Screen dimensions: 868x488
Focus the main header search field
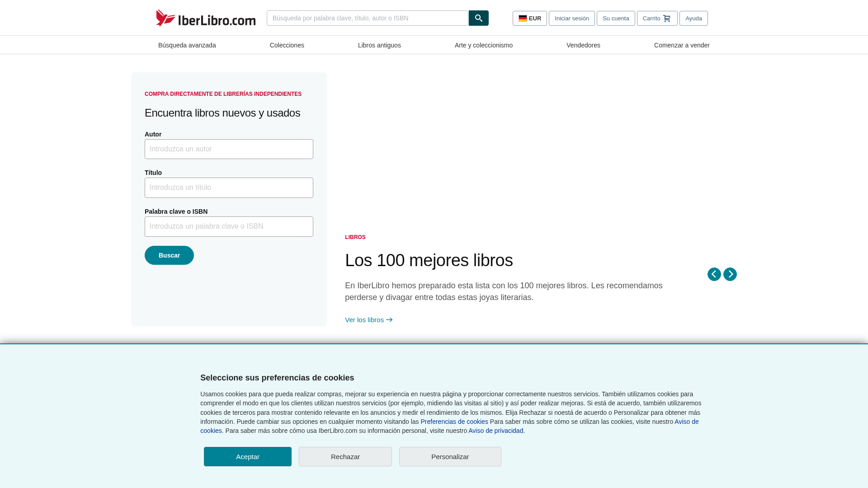click(x=368, y=18)
